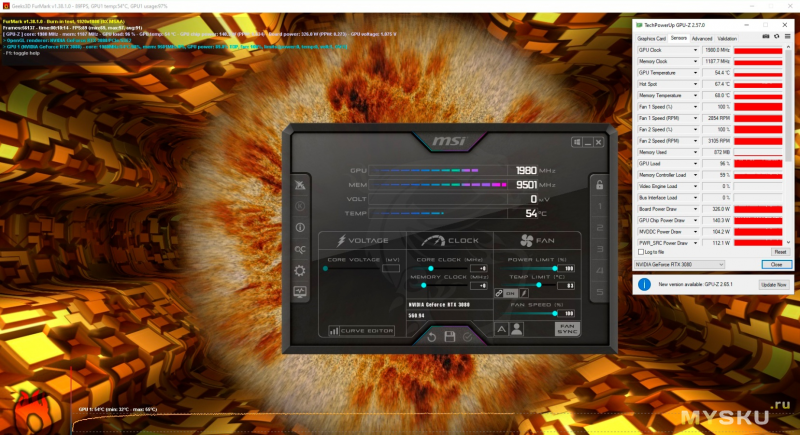This screenshot has width=800, height=435.
Task: Select profile slot 3 in Afterburner
Action: (x=600, y=249)
